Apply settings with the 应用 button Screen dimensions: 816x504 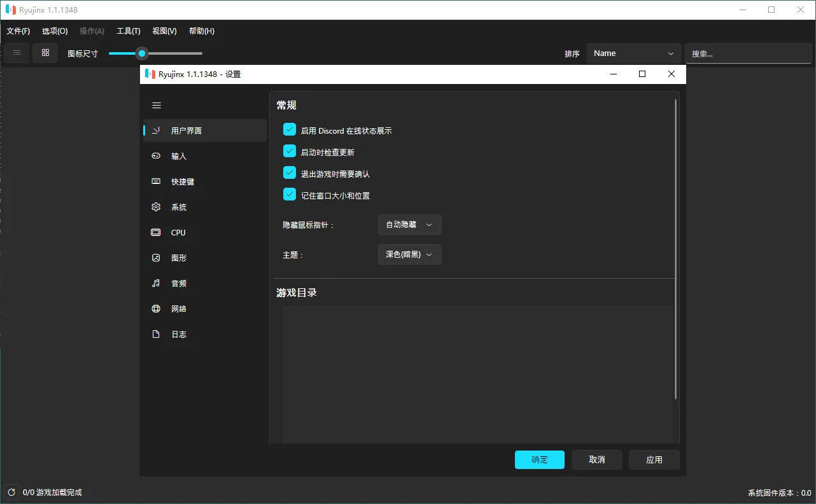[654, 459]
